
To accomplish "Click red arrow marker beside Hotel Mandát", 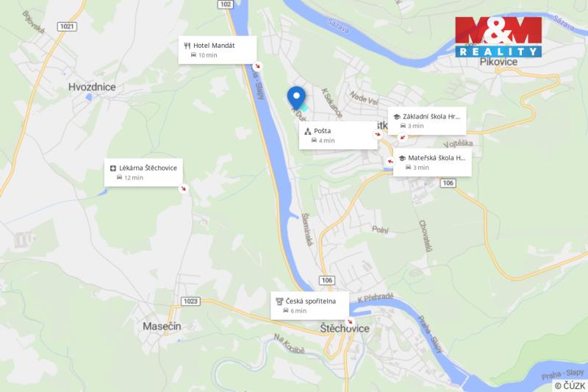I will [x=257, y=66].
